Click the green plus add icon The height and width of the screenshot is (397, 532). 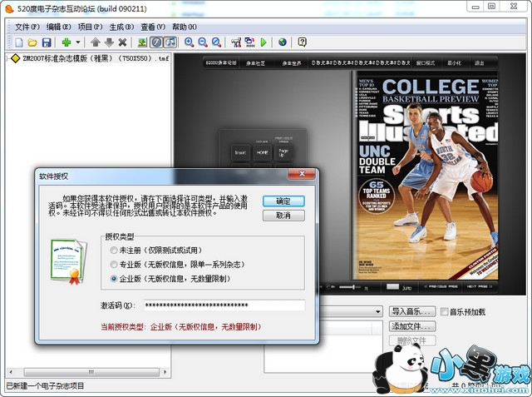click(x=66, y=42)
